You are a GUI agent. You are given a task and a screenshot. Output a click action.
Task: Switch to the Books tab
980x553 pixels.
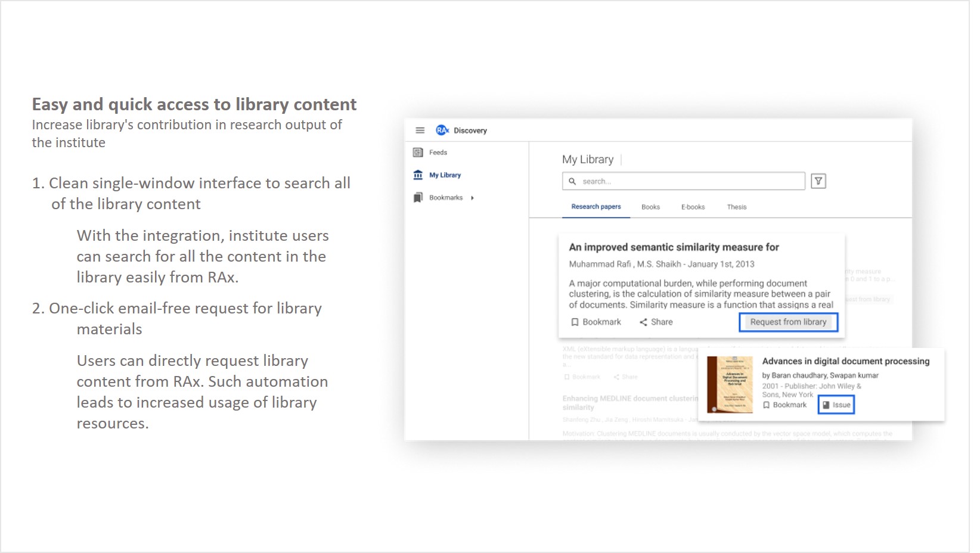[x=650, y=207]
